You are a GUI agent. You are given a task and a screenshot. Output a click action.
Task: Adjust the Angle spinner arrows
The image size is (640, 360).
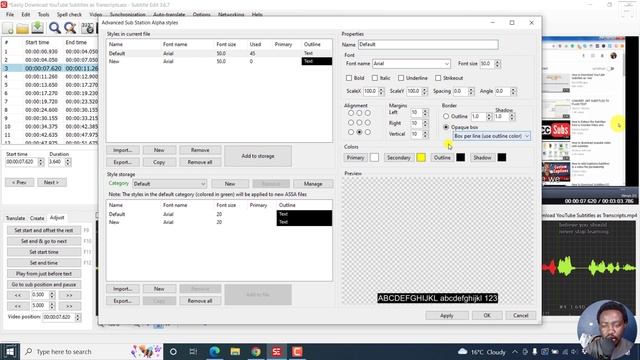click(x=513, y=91)
